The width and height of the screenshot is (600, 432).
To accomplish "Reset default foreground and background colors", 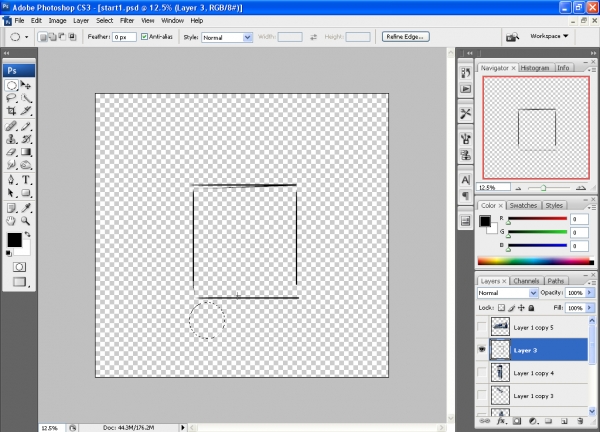I will point(8,253).
